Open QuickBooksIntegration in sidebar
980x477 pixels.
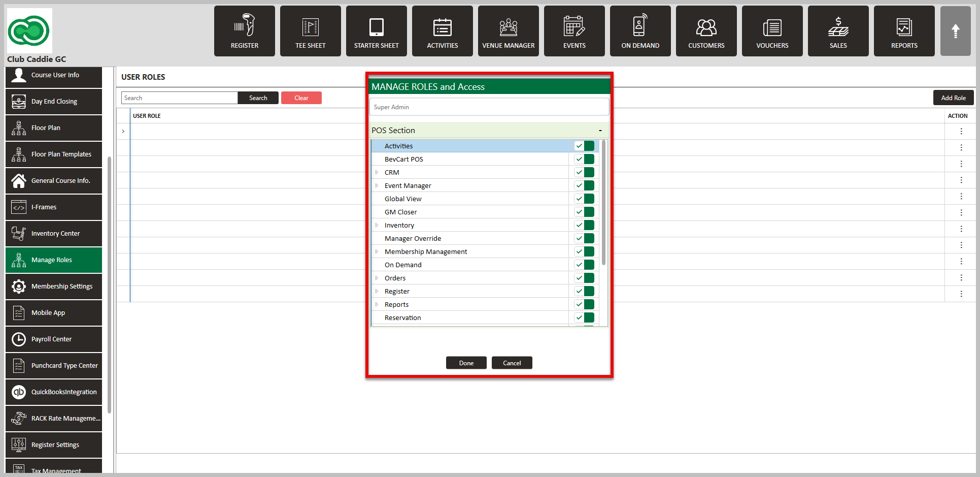tap(54, 392)
